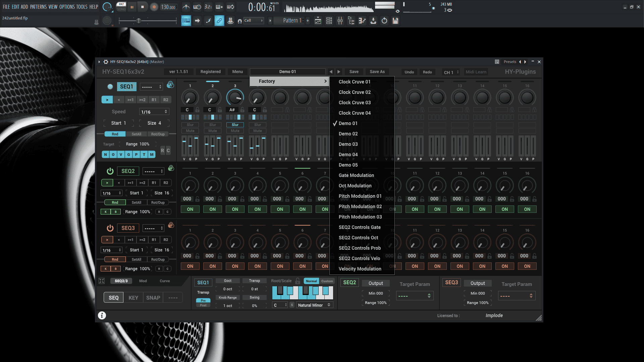
Task: Click the info icon at plugin bottom-left
Action: pyautogui.click(x=102, y=315)
